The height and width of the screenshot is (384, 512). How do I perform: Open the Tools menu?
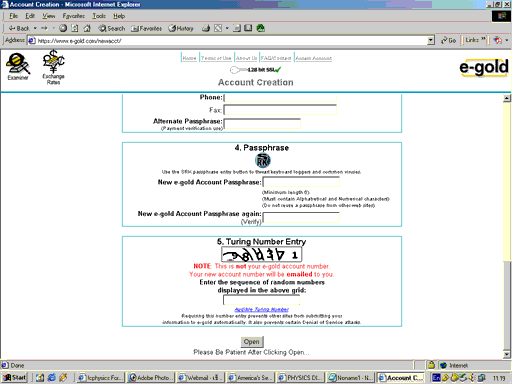coord(99,16)
